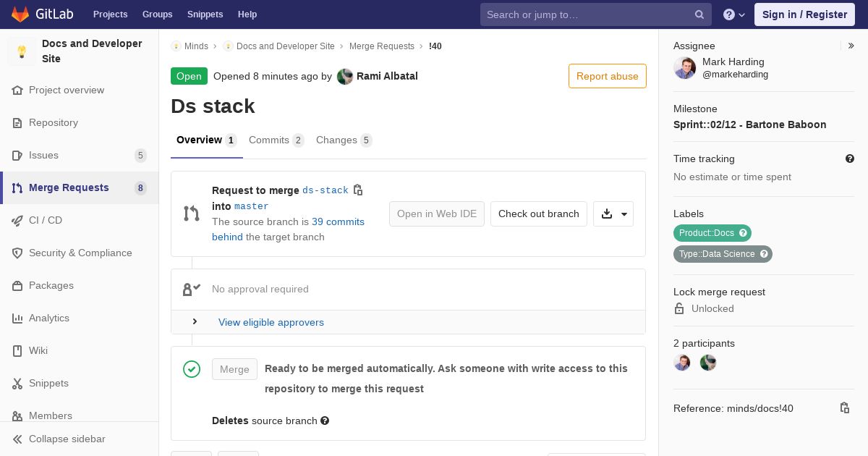Open the ds-stack source branch link

325,190
